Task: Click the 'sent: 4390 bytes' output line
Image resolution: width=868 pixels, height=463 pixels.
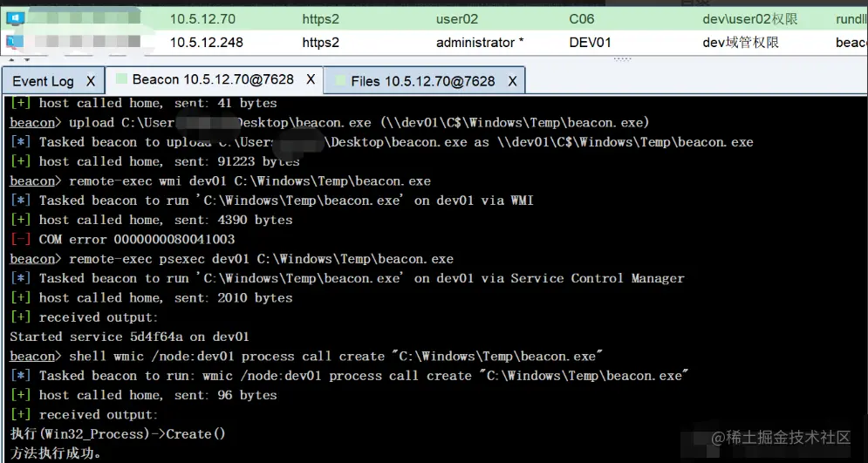Action: 151,220
